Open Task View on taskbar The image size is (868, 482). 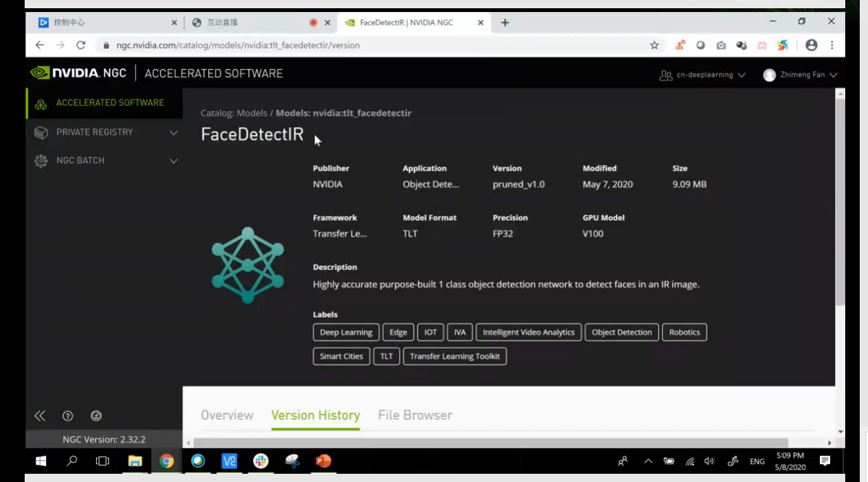[x=102, y=461]
